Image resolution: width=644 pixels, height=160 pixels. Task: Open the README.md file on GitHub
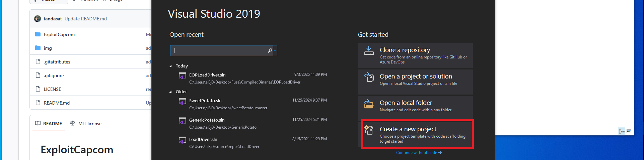click(x=57, y=103)
